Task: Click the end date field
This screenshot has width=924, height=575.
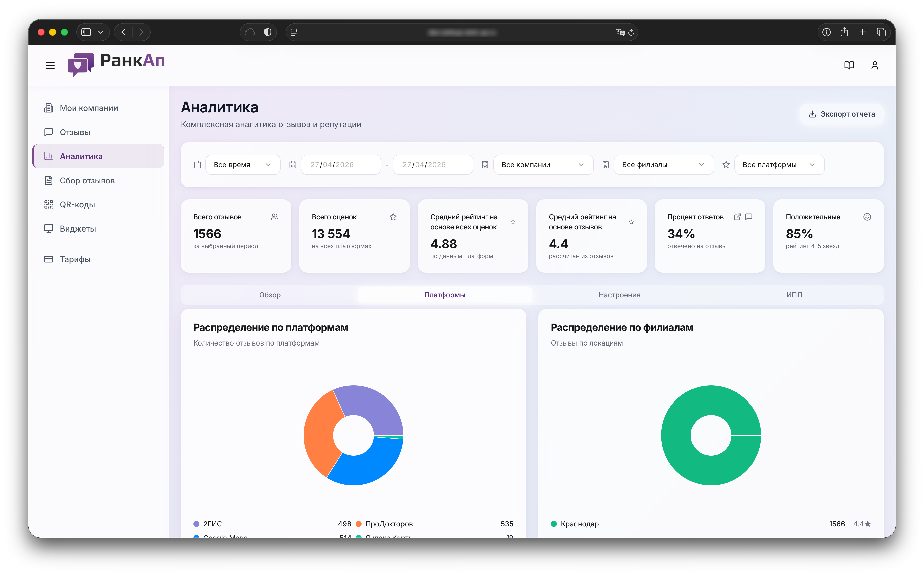Action: pyautogui.click(x=433, y=165)
